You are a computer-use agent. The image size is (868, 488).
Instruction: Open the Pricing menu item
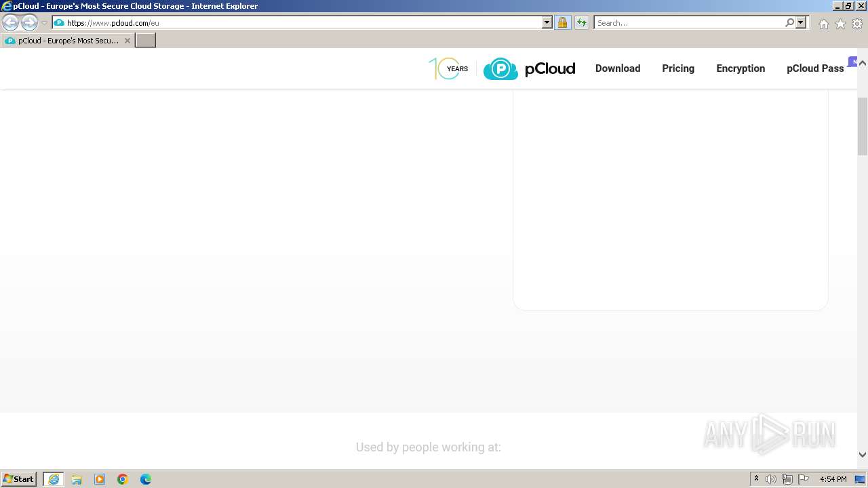pyautogui.click(x=678, y=68)
